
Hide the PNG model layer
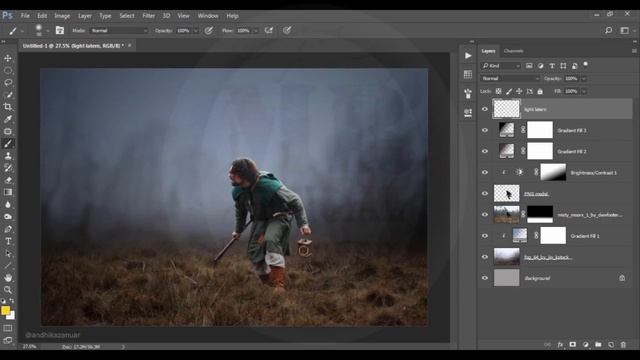(485, 193)
